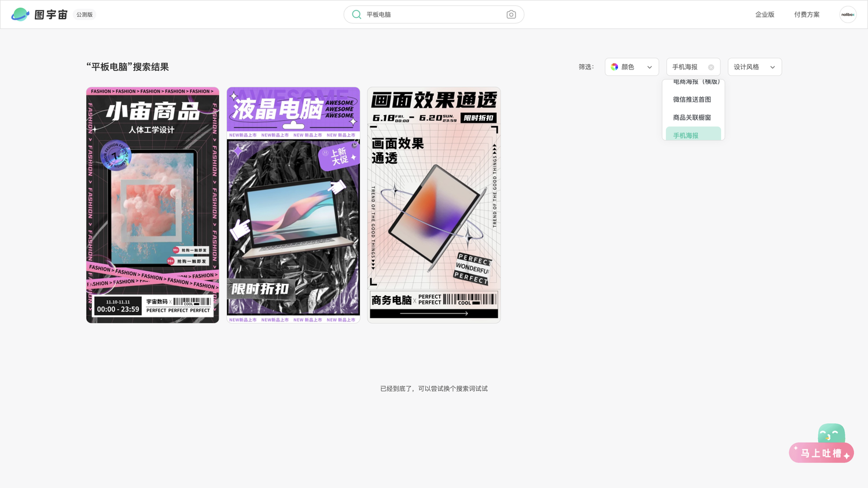868x488 pixels.
Task: Choose 商品关联橱窗 option
Action: point(693,117)
